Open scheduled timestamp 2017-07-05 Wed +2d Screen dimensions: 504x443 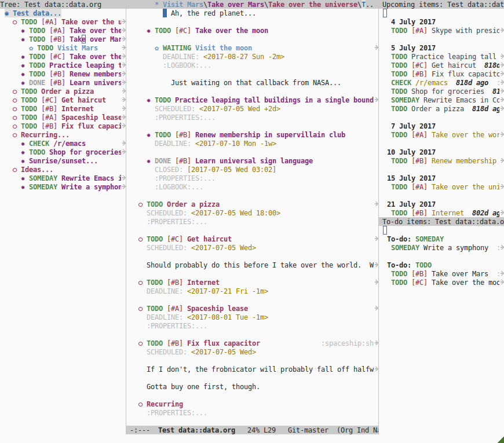(240, 109)
